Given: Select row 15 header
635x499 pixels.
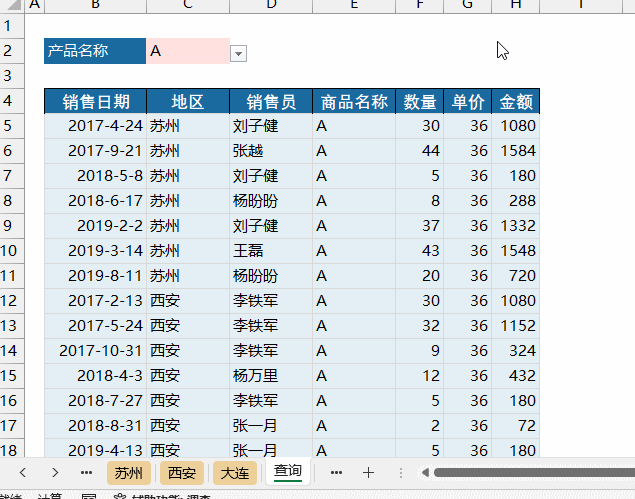Looking at the screenshot, I should 12,376.
